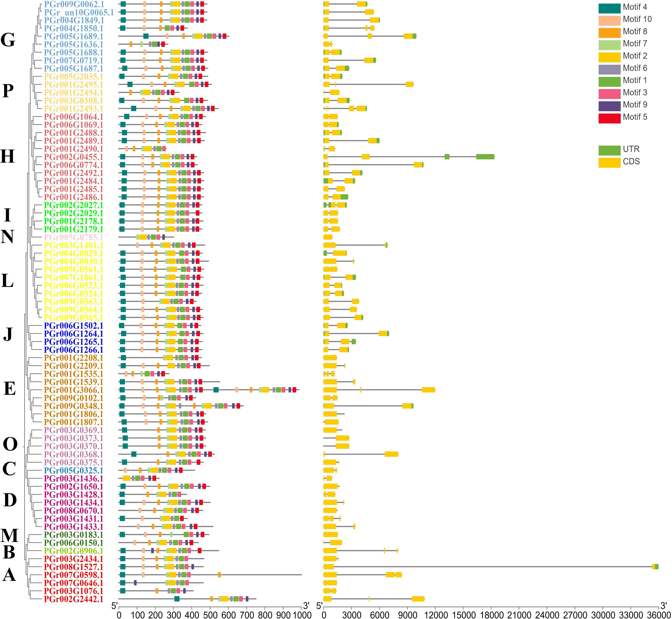Select gene label PGr003G1401.1

pyautogui.click(x=74, y=245)
